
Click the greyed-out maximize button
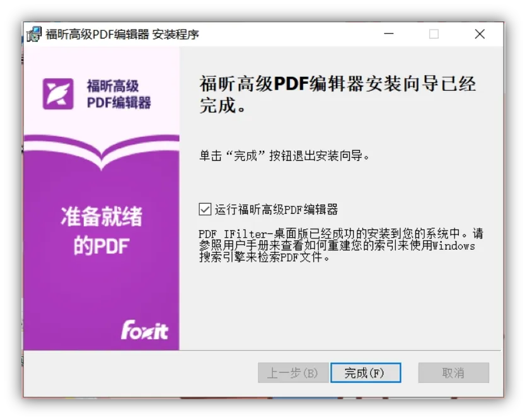click(x=434, y=34)
